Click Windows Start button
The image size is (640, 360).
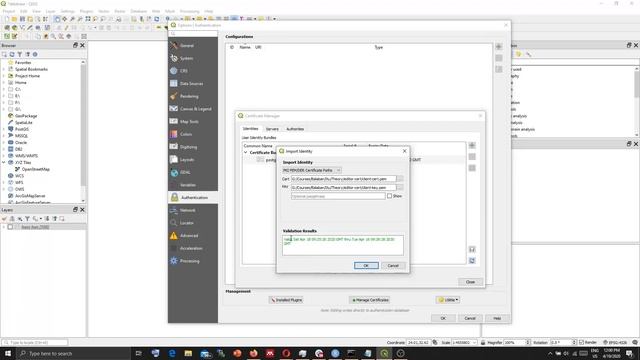point(8,353)
